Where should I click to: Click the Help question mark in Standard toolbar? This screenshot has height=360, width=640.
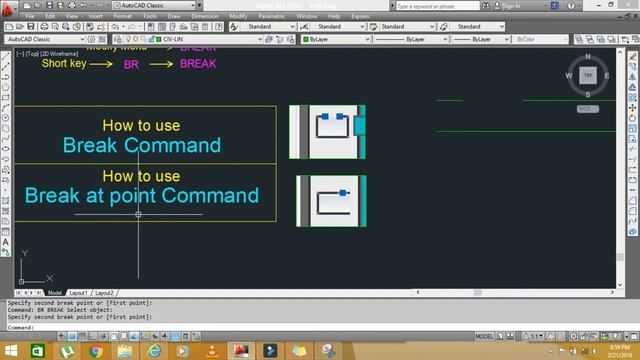(219, 27)
